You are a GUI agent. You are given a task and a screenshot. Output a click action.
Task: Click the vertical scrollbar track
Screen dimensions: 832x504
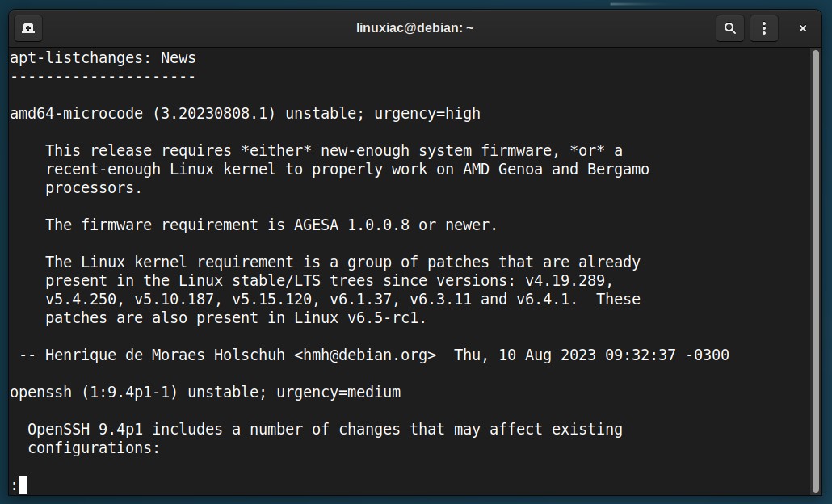[x=816, y=271]
